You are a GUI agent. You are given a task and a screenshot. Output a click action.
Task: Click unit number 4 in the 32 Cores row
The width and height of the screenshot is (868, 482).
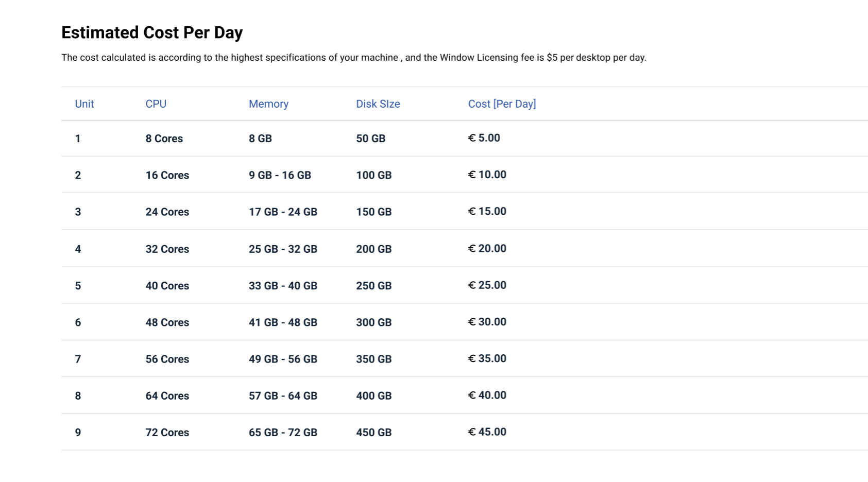(x=78, y=249)
